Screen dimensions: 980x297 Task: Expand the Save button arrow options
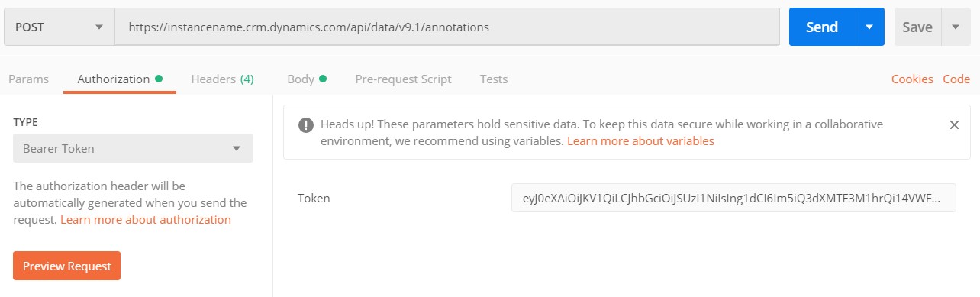(956, 27)
